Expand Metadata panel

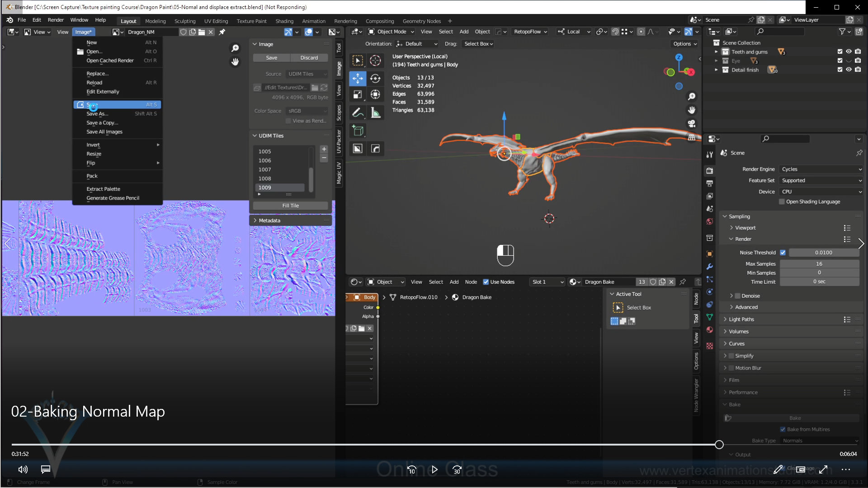point(269,221)
